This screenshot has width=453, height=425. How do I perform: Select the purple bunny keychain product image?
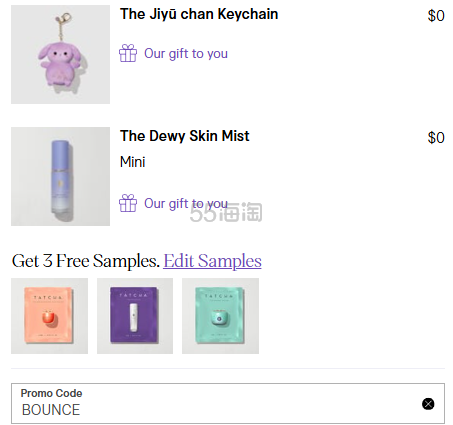pyautogui.click(x=60, y=54)
